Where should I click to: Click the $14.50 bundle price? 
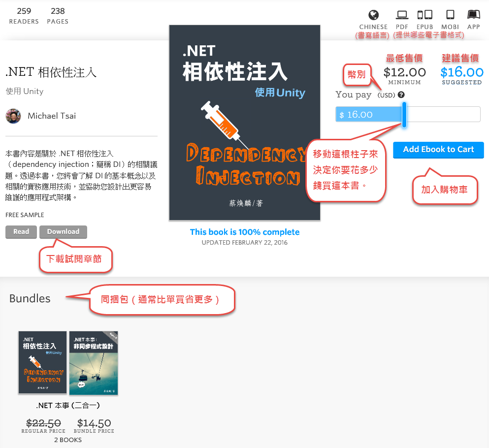(94, 423)
